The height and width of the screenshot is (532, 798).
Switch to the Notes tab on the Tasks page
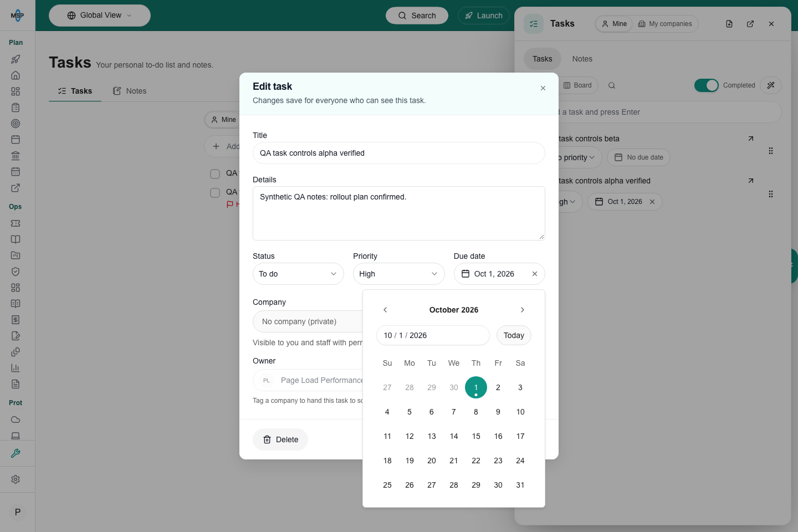click(x=130, y=91)
